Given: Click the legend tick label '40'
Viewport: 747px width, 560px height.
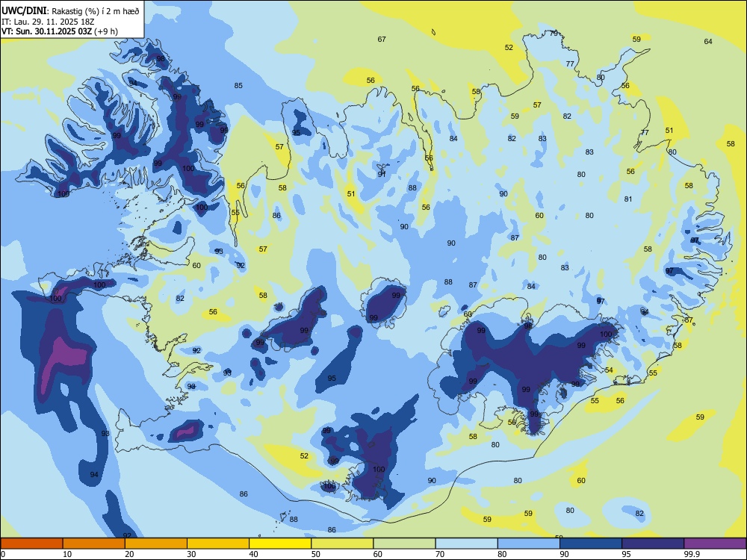Looking at the screenshot, I should tap(254, 554).
